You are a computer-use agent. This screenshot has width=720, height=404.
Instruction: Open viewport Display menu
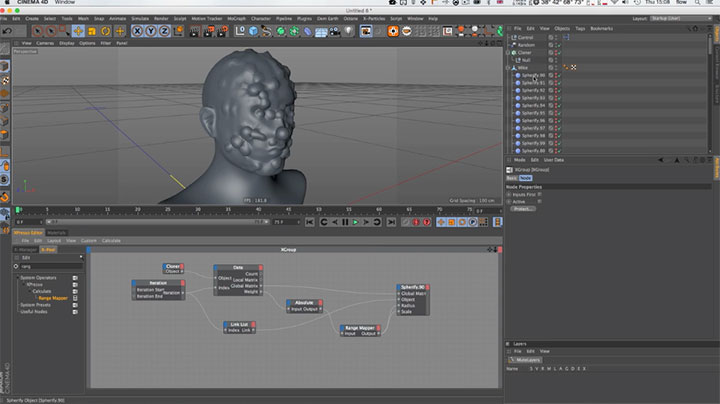(67, 43)
